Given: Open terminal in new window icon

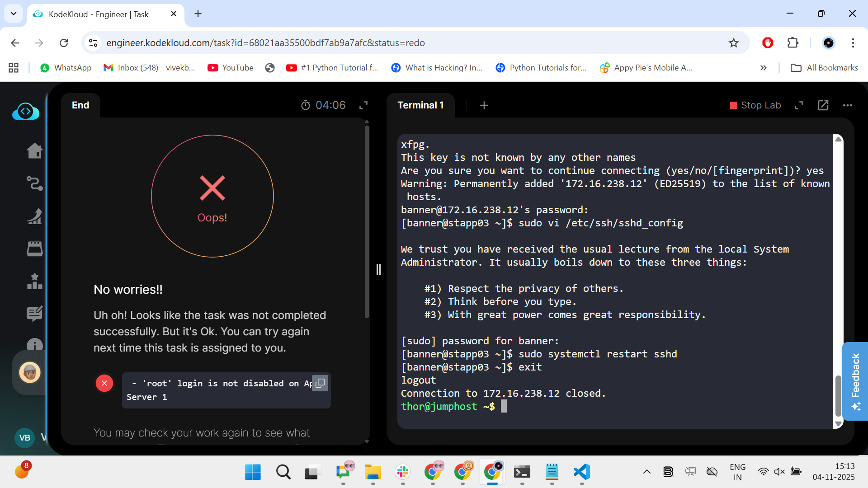Looking at the screenshot, I should pyautogui.click(x=823, y=105).
